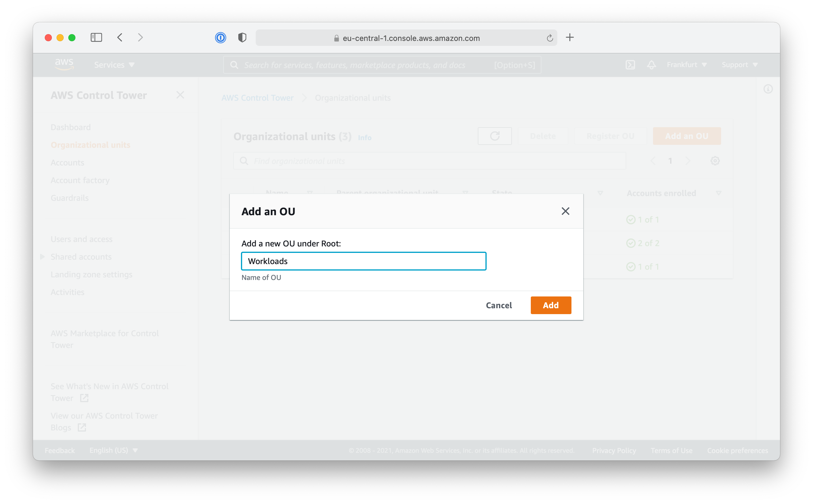Viewport: 813px width, 504px height.
Task: Select the Dashboard menu item
Action: [70, 127]
